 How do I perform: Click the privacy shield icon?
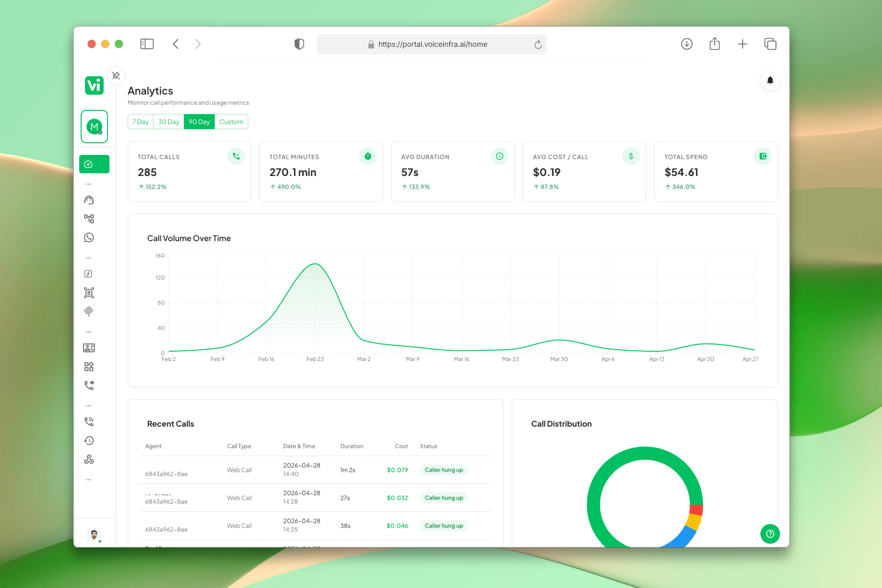pos(299,44)
